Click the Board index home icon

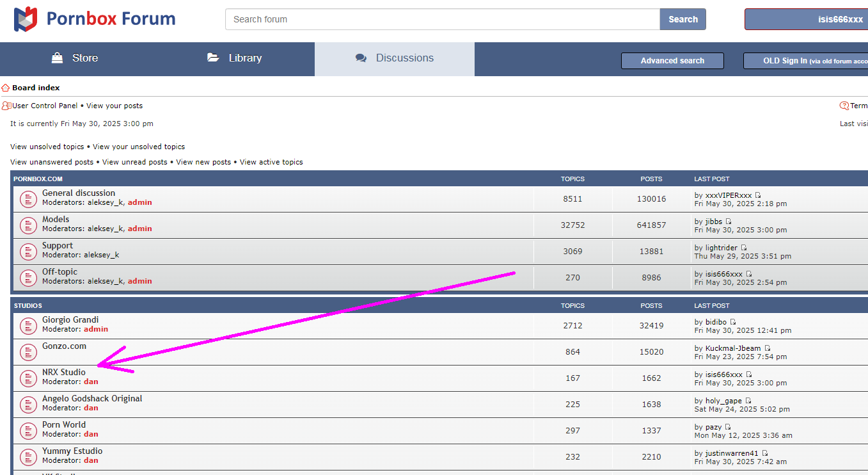pyautogui.click(x=5, y=88)
